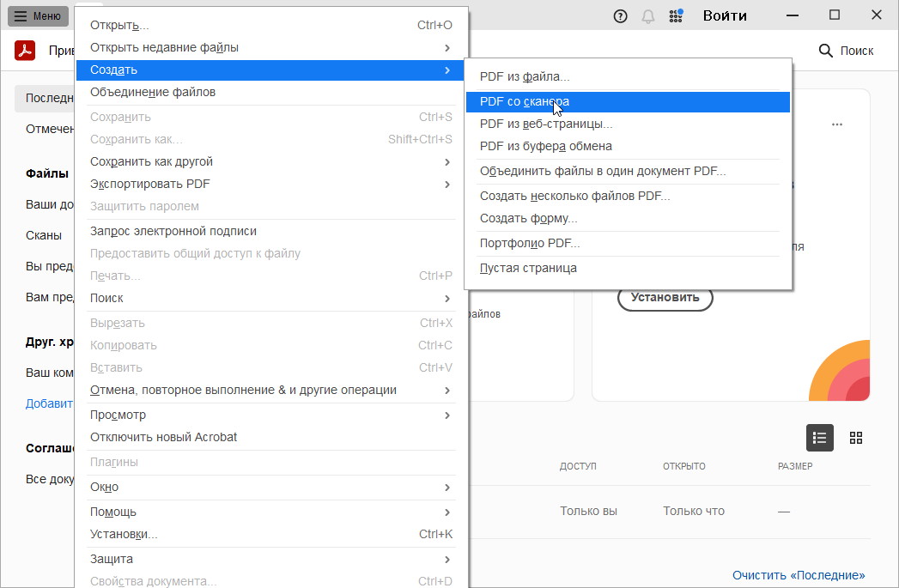The image size is (899, 588).
Task: Expand Открыть недавние файлы submenu
Action: (271, 47)
